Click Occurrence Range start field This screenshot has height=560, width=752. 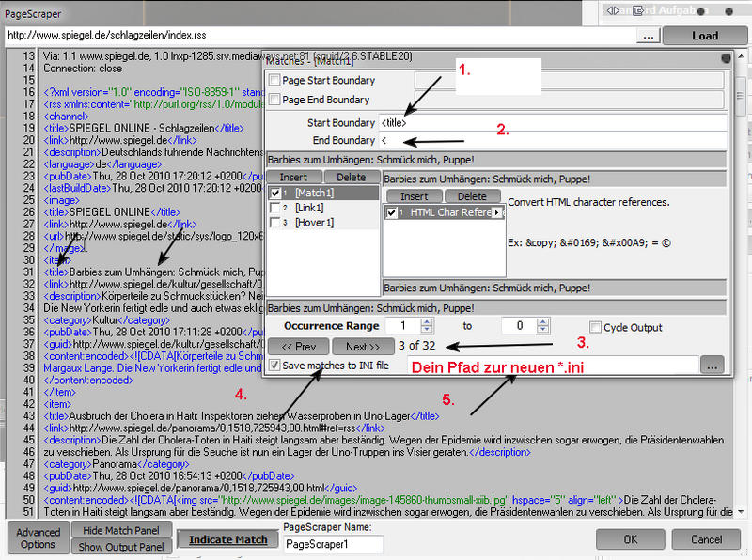click(403, 326)
